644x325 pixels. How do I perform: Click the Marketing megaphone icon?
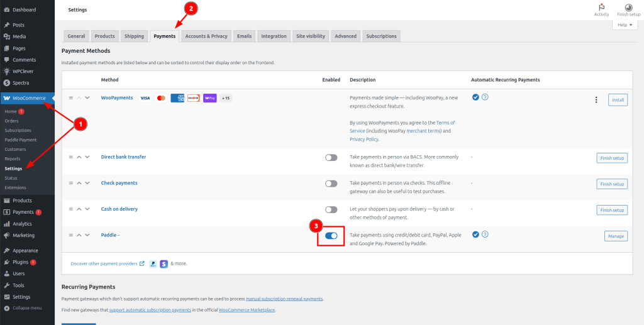coord(6,236)
